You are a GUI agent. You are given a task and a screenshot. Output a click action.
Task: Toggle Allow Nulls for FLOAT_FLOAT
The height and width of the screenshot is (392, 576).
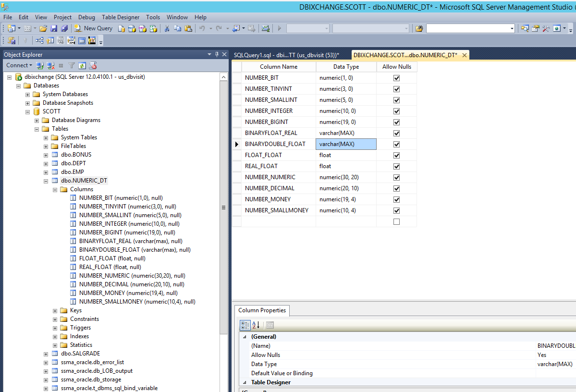click(396, 155)
